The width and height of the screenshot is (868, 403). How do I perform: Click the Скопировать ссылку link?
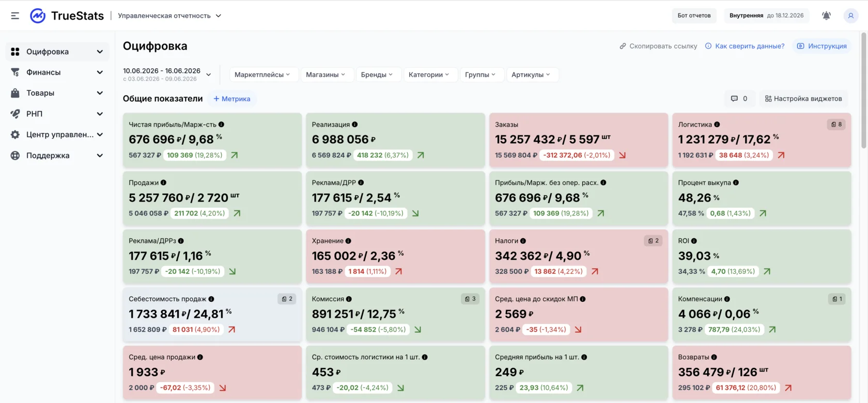(x=658, y=46)
